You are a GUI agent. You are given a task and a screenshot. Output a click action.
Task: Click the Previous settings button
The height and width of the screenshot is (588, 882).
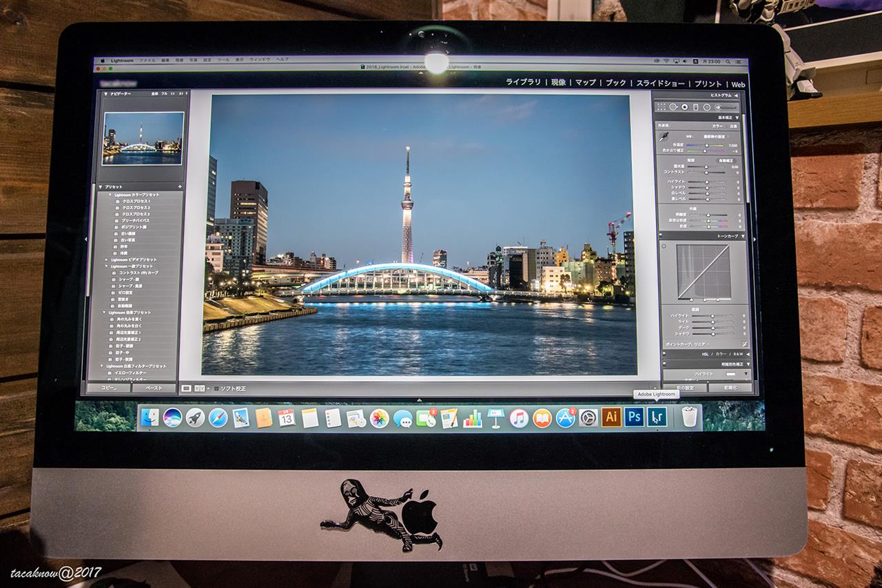point(684,388)
